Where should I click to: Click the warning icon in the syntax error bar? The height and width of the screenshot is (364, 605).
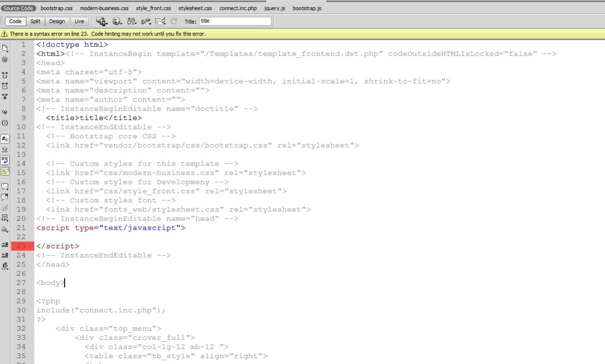(4, 34)
